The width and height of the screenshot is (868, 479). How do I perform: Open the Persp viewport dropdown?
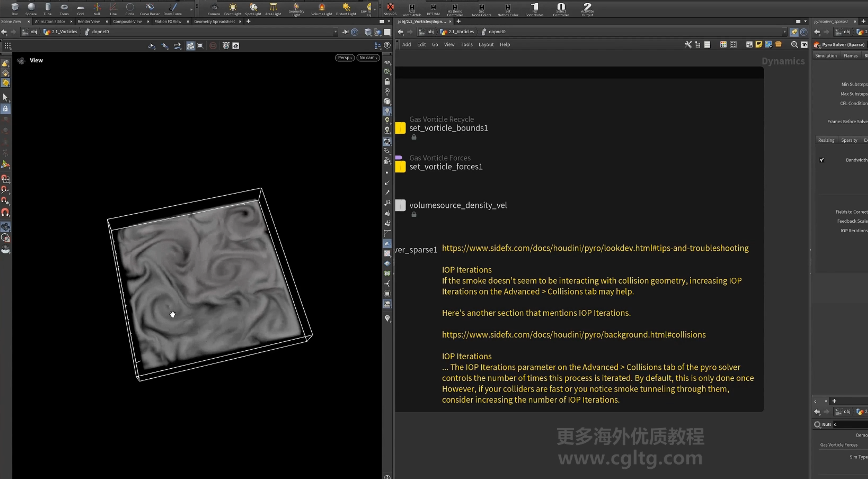pos(345,58)
